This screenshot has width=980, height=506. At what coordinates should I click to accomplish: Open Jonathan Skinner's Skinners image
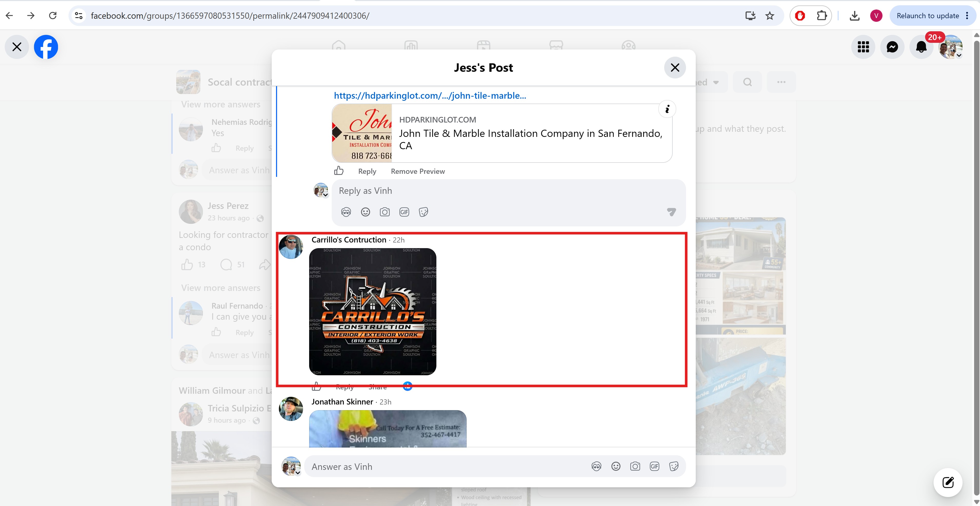coord(388,429)
